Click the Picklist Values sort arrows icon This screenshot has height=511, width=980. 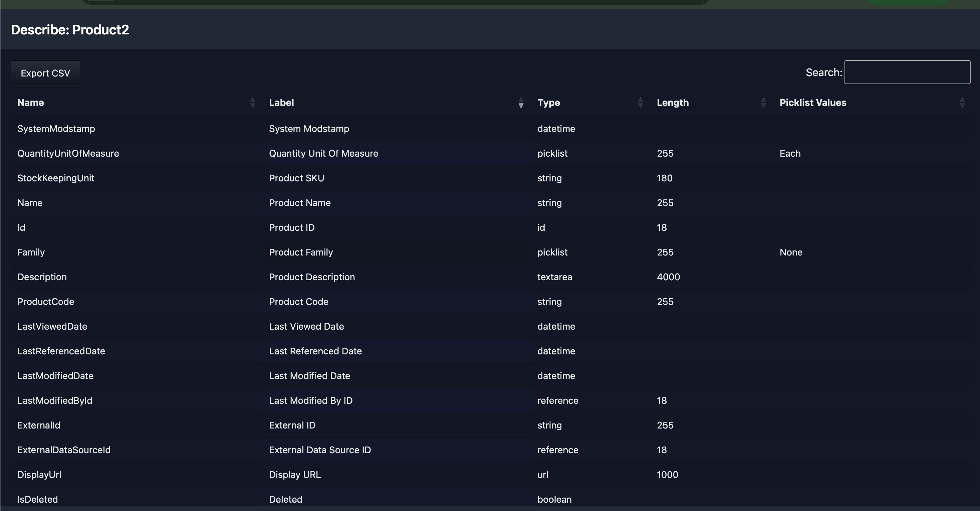point(962,103)
